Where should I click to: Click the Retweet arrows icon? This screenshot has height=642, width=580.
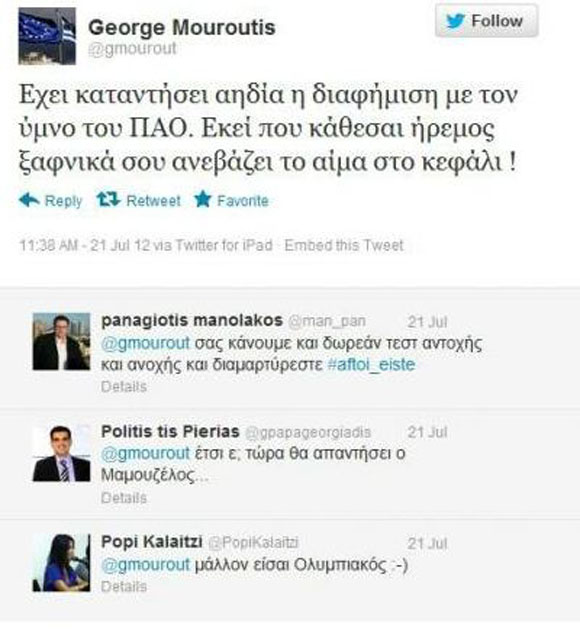pos(108,200)
